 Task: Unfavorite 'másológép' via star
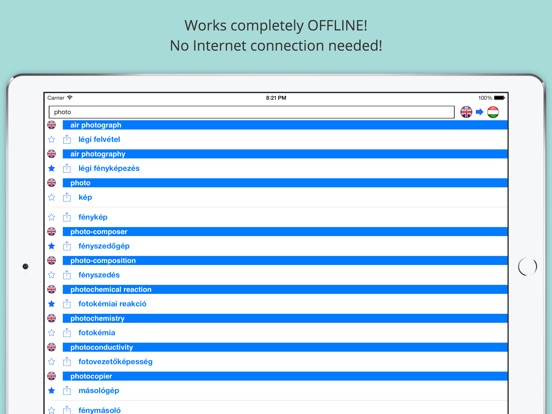point(52,390)
